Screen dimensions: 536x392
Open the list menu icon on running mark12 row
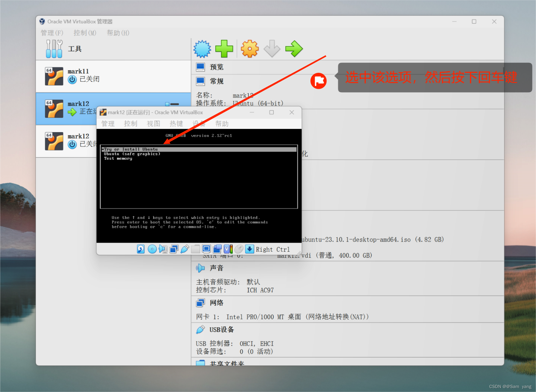pos(172,104)
